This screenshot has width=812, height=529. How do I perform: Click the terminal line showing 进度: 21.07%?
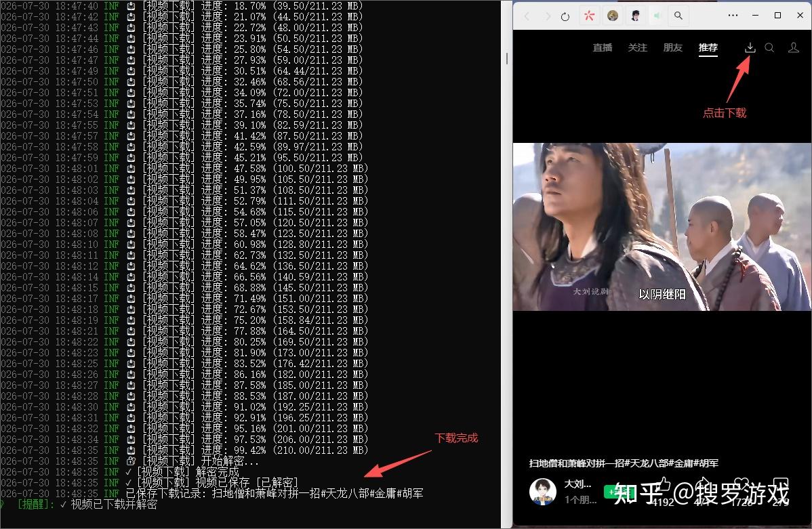click(181, 16)
